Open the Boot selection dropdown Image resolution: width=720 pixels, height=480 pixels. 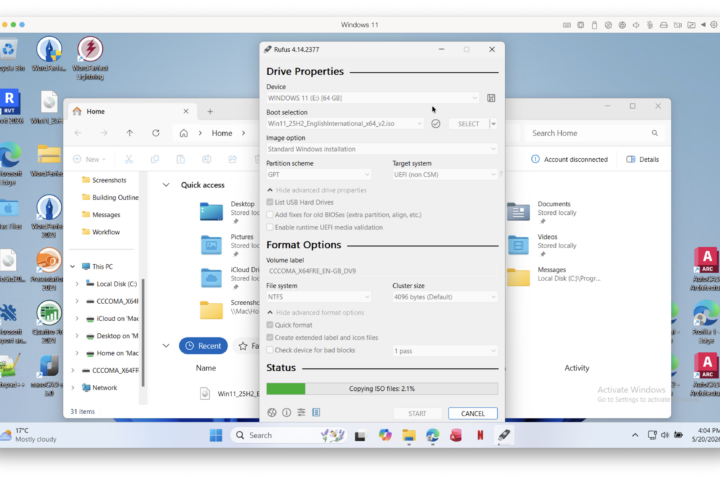pyautogui.click(x=345, y=124)
